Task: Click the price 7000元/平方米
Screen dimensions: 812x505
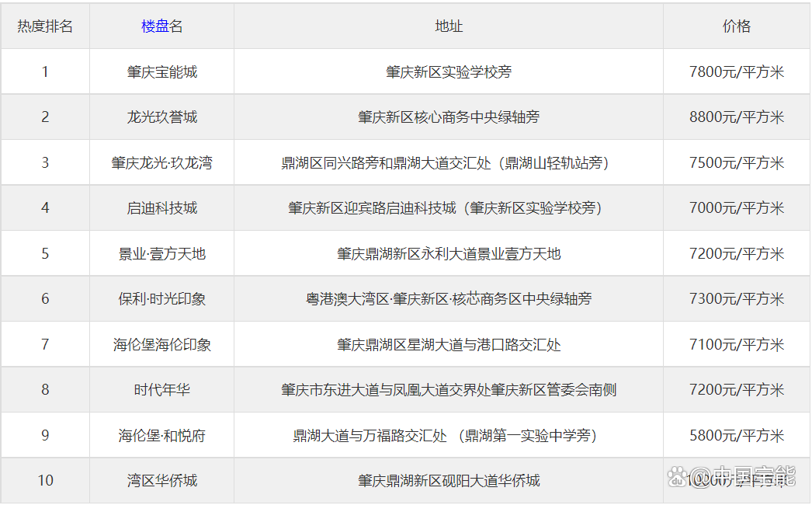Action: click(737, 208)
